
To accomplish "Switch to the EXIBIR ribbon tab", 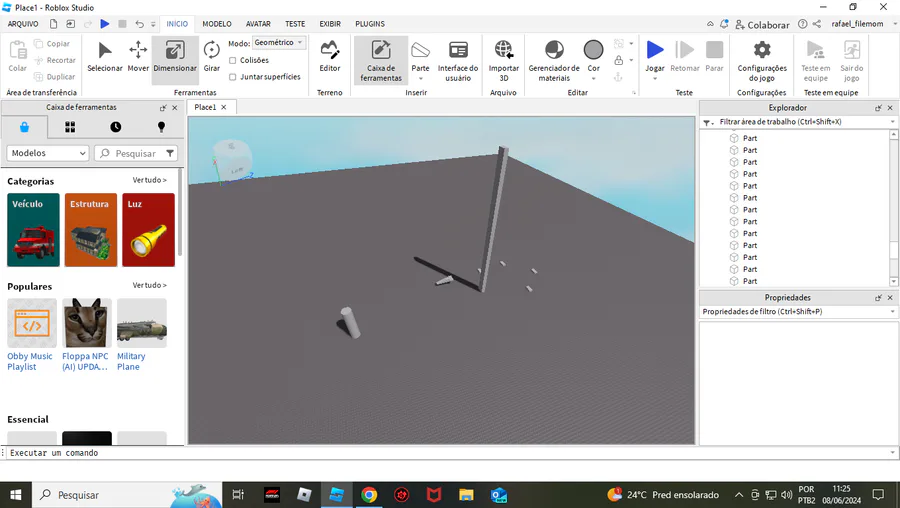I will [x=330, y=24].
